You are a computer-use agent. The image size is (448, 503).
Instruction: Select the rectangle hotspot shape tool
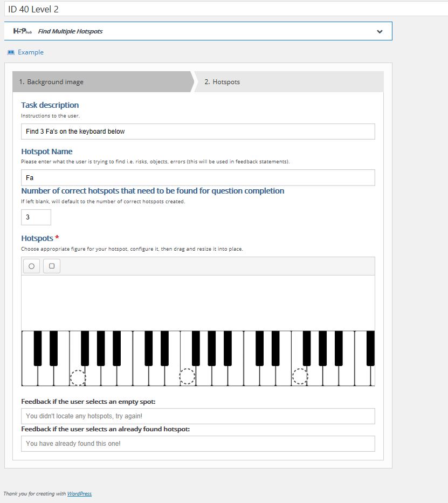(x=52, y=266)
